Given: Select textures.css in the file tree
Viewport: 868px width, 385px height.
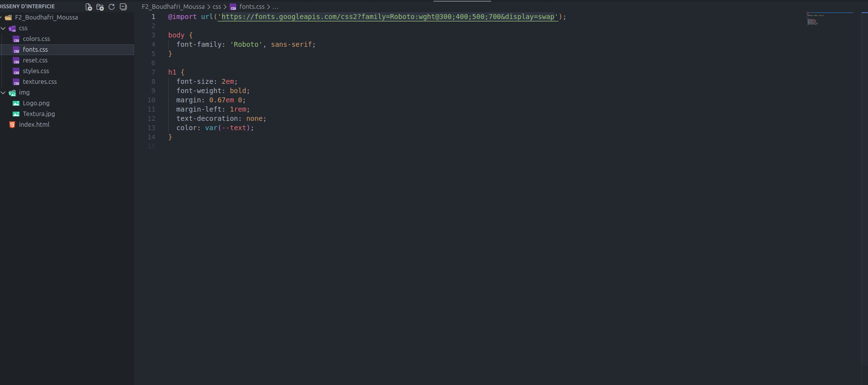Looking at the screenshot, I should [39, 82].
